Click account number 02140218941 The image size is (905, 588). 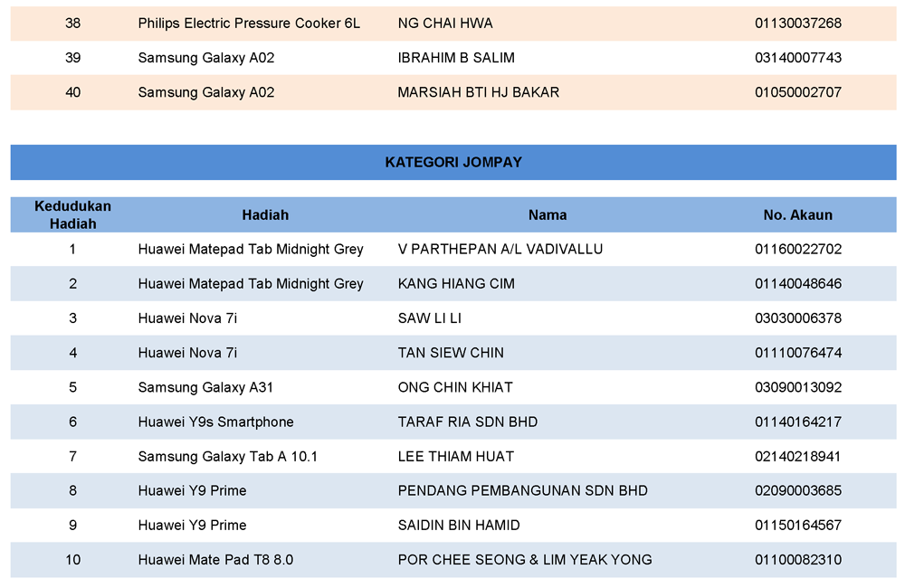click(x=797, y=457)
